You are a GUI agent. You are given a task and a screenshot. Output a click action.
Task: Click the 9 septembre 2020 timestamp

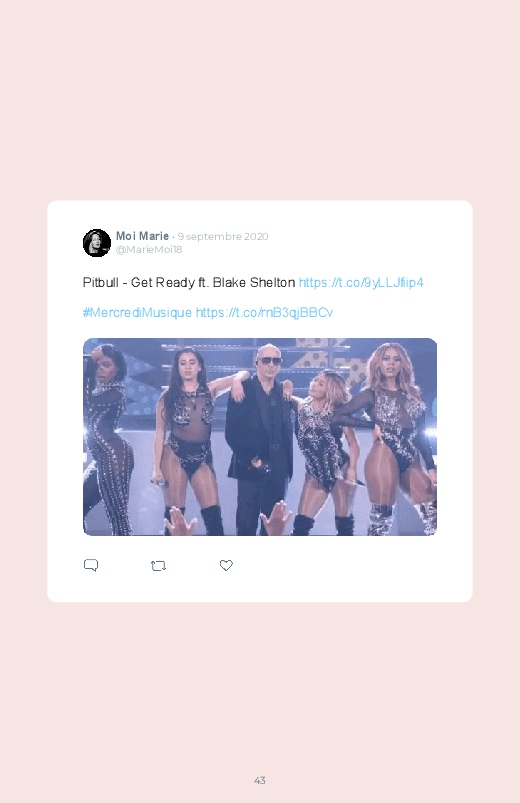(223, 237)
